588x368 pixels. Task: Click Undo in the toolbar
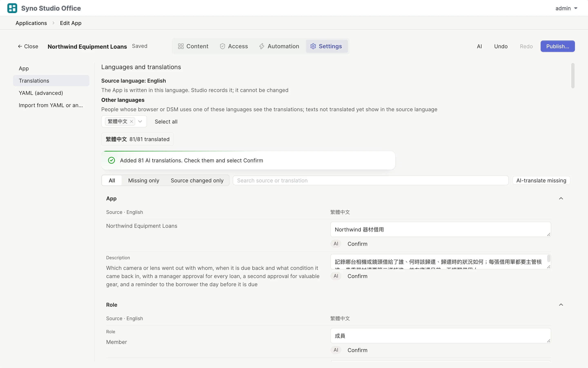(501, 46)
